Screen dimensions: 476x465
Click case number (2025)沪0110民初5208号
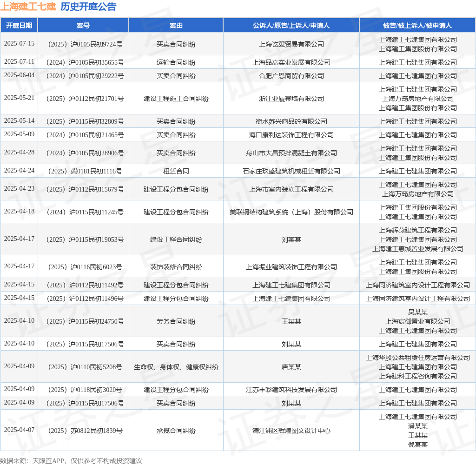pos(85,367)
